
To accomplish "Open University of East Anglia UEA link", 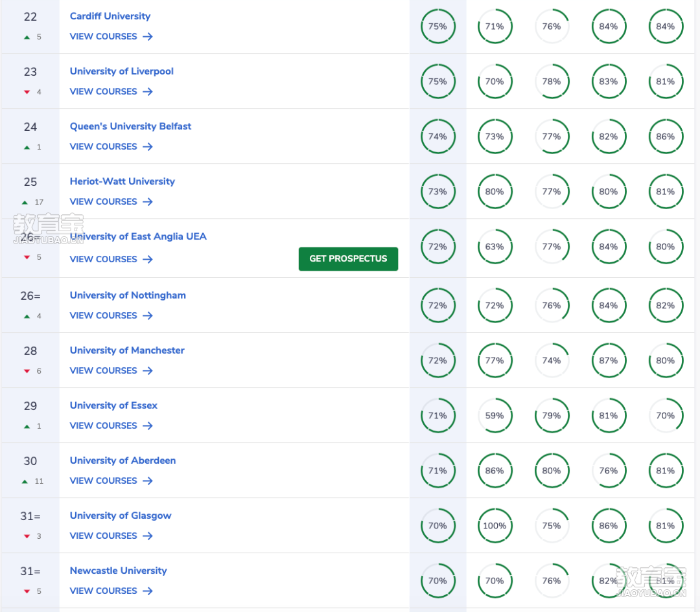I will point(138,236).
